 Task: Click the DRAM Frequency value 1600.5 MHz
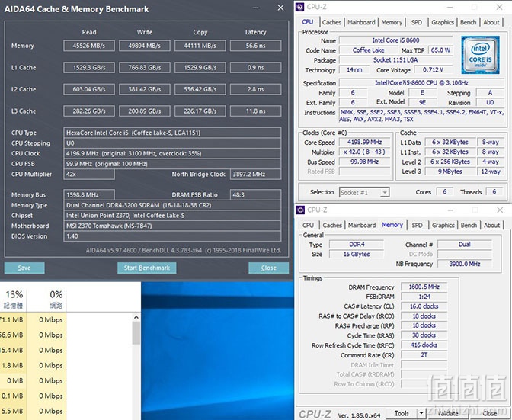click(424, 287)
